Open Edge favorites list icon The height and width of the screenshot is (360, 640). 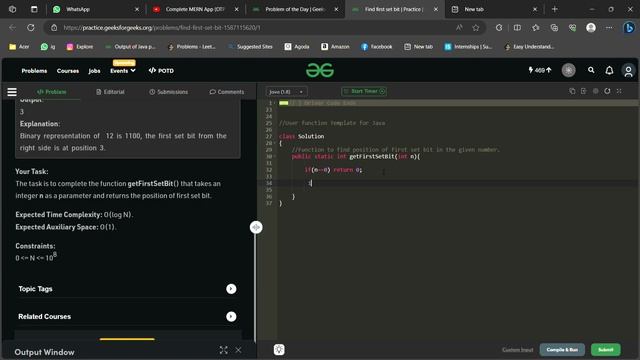coord(536,27)
